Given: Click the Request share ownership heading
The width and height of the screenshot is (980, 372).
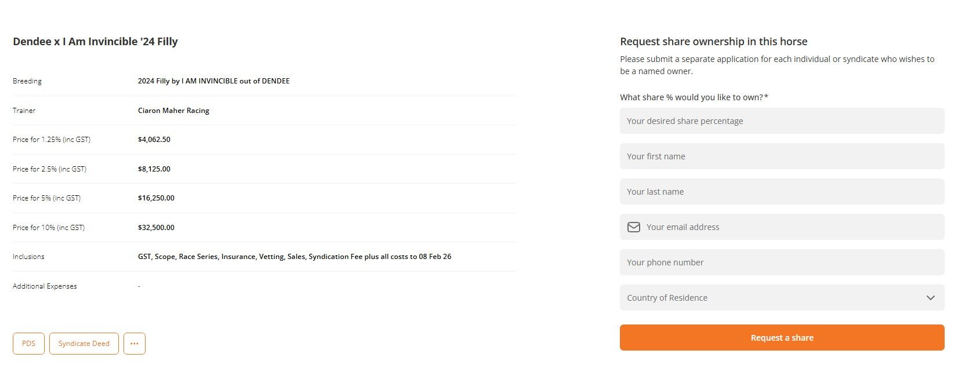Looking at the screenshot, I should pos(713,42).
